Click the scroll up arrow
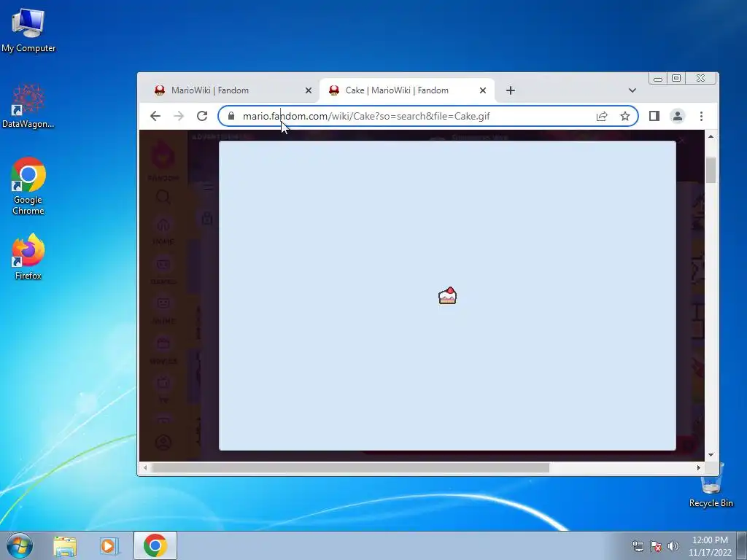The width and height of the screenshot is (747, 560). [x=711, y=136]
